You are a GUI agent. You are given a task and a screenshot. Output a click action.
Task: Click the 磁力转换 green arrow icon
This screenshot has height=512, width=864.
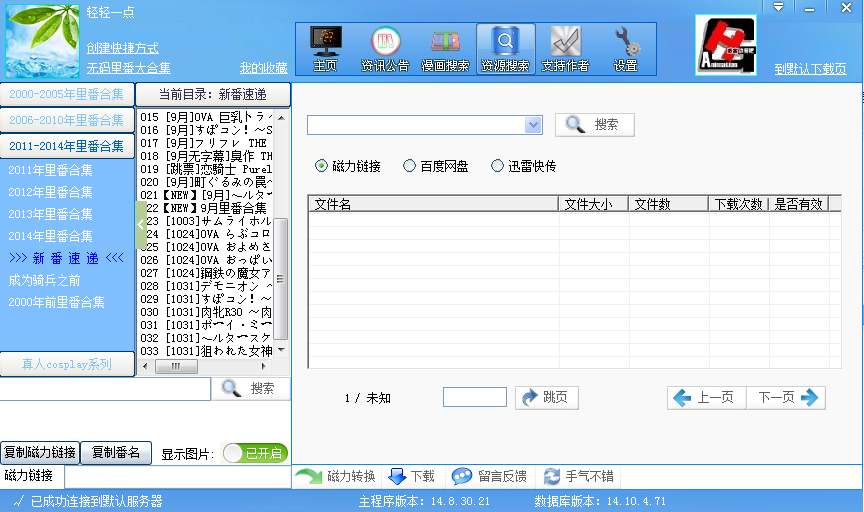(x=309, y=477)
